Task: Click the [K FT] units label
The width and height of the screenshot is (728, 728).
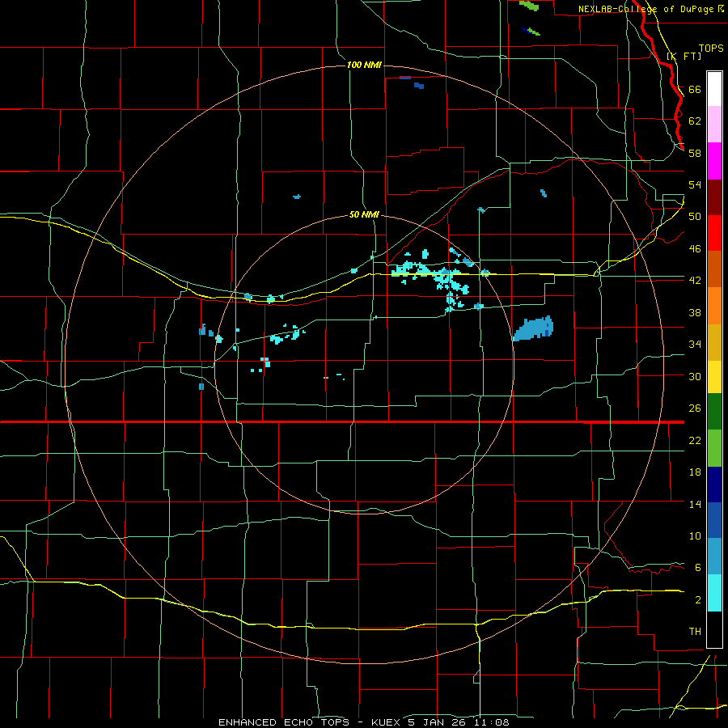Action: [684, 57]
